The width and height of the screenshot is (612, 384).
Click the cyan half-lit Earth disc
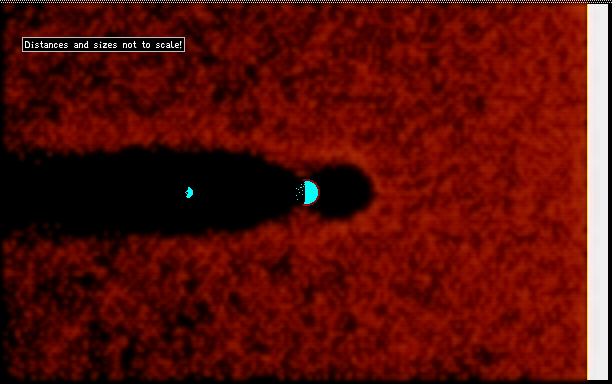pos(311,193)
